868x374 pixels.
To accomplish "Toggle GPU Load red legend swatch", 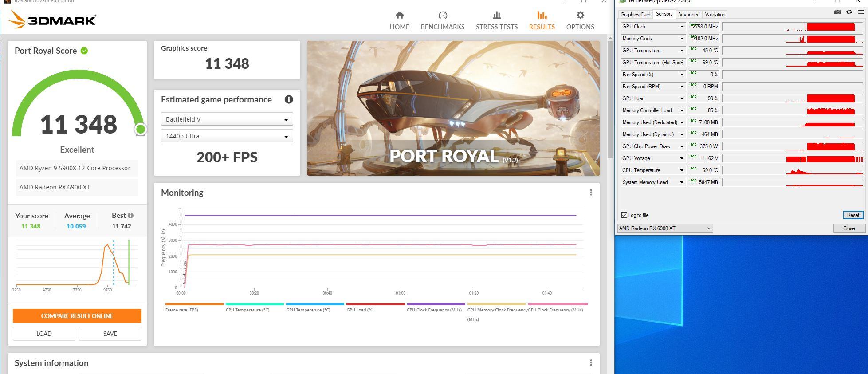I will [x=375, y=304].
